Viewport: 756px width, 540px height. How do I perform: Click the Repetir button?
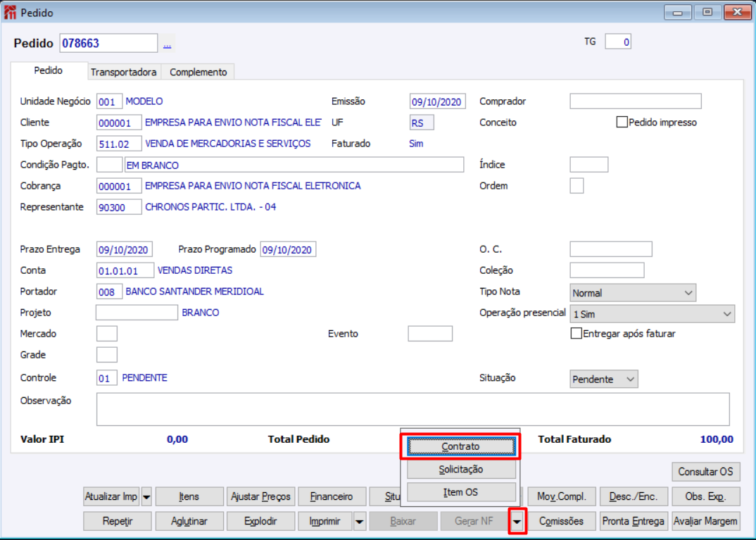point(118,521)
